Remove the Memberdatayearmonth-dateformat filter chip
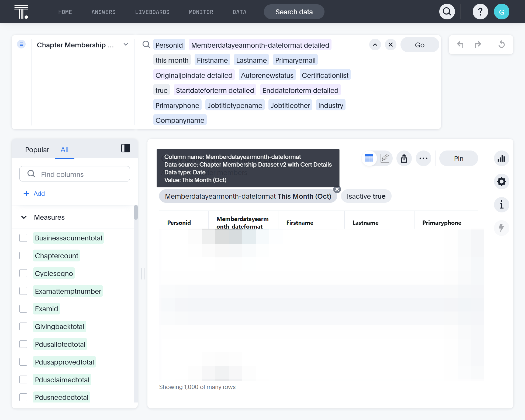 (337, 190)
